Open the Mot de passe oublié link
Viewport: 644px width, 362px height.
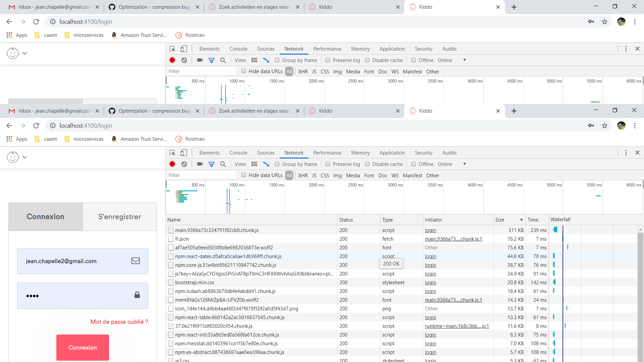click(x=119, y=322)
